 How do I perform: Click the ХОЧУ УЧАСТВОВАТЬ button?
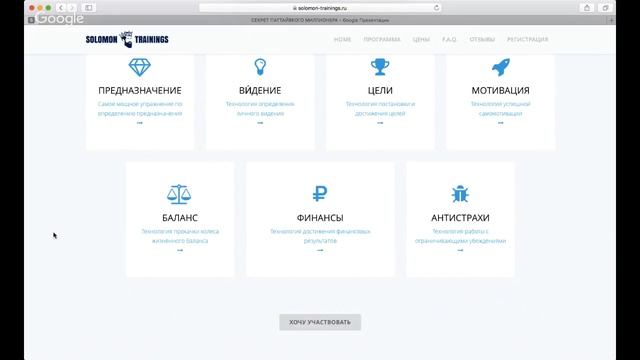(320, 322)
